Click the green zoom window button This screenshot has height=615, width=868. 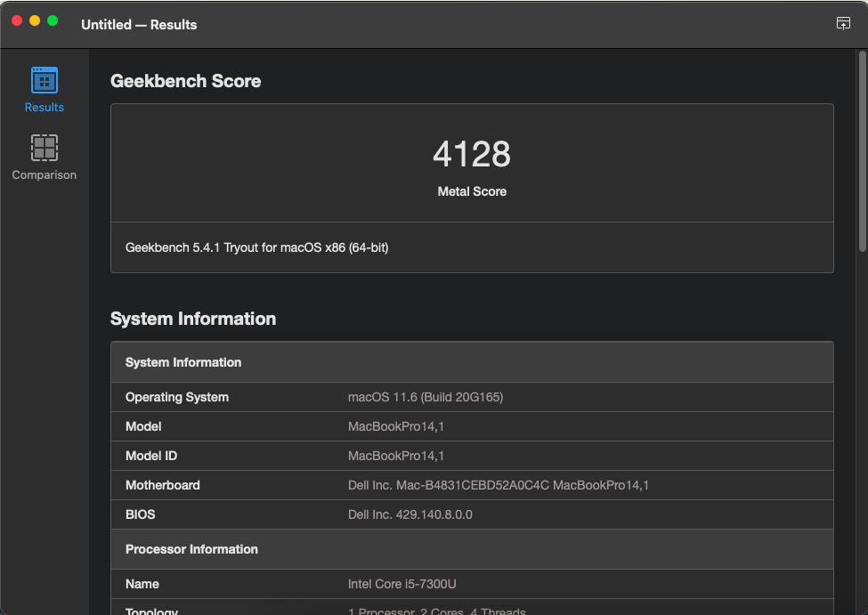[x=53, y=21]
